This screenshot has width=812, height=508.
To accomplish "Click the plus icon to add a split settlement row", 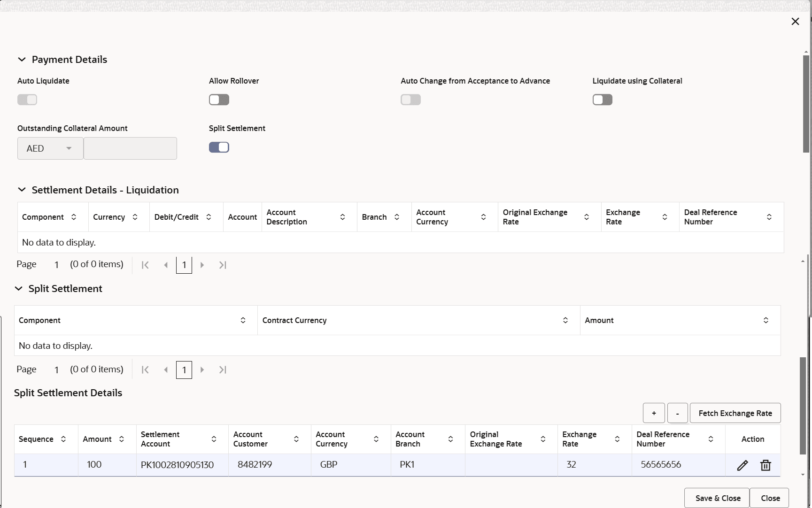I will (654, 413).
